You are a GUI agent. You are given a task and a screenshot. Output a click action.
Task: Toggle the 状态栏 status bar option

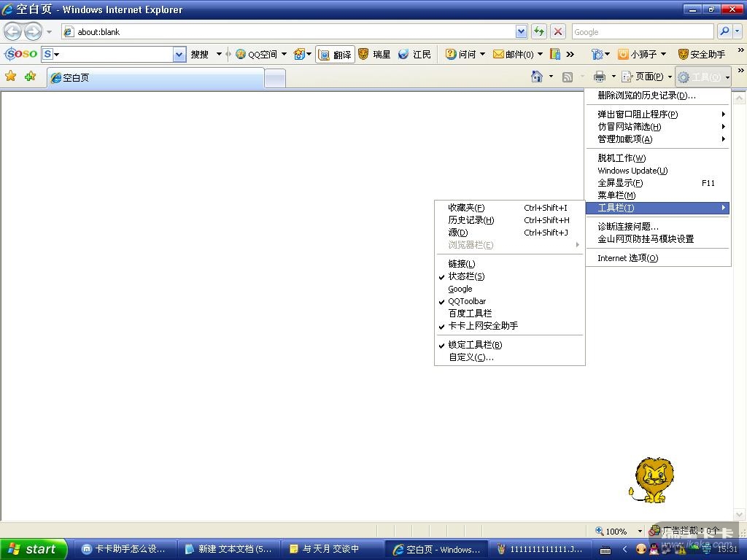[x=466, y=276]
